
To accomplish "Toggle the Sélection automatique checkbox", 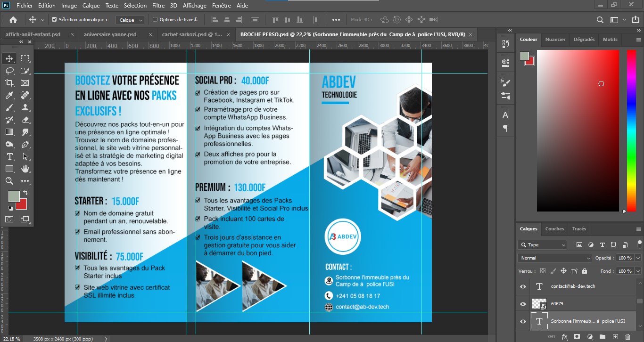I will [x=54, y=20].
